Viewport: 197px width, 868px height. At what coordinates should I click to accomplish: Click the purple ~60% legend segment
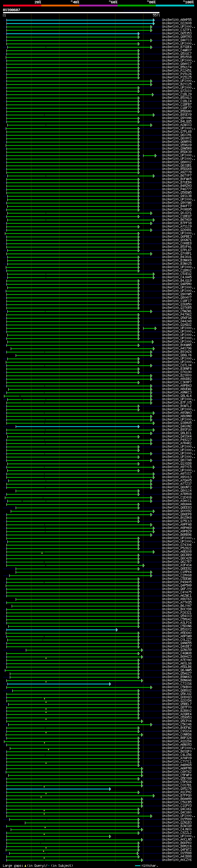tap(99, 6)
